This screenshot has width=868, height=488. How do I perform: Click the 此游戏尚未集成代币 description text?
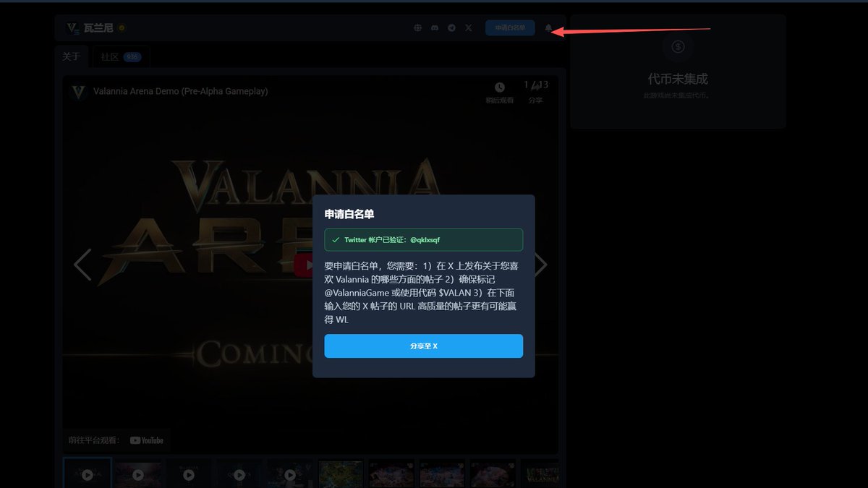click(x=678, y=95)
